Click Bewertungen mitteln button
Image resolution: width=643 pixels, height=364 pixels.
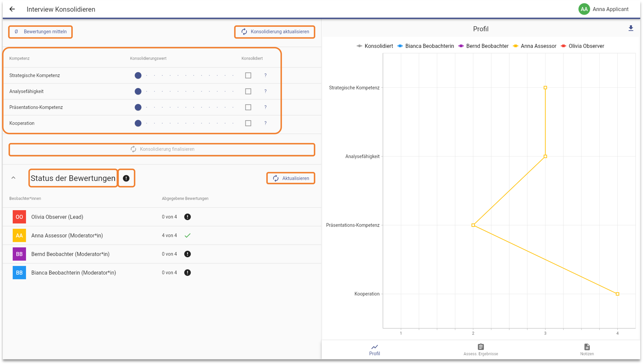click(x=41, y=32)
